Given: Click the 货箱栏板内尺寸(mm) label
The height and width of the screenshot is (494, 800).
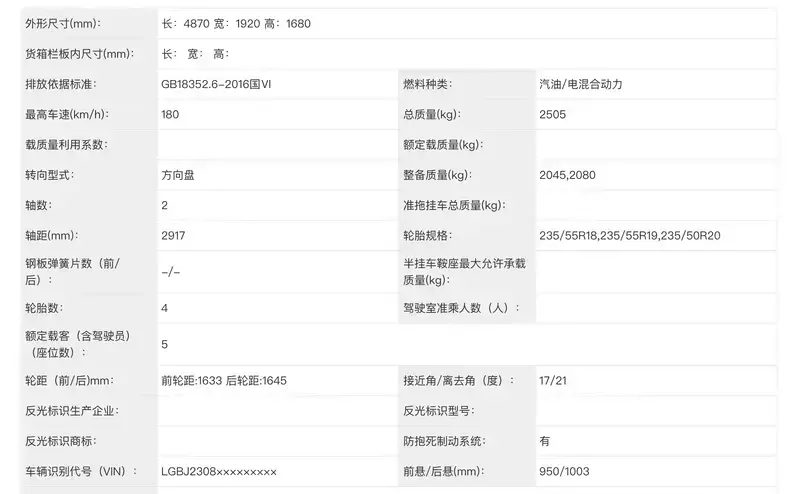Looking at the screenshot, I should coord(79,54).
